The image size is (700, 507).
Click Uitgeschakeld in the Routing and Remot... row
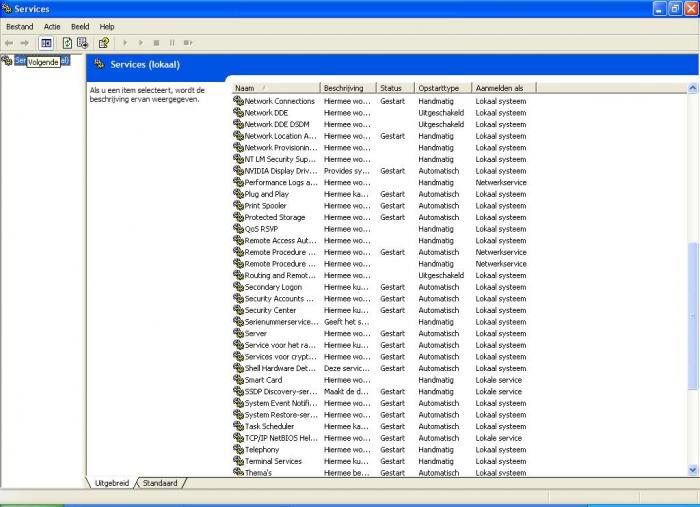(441, 275)
